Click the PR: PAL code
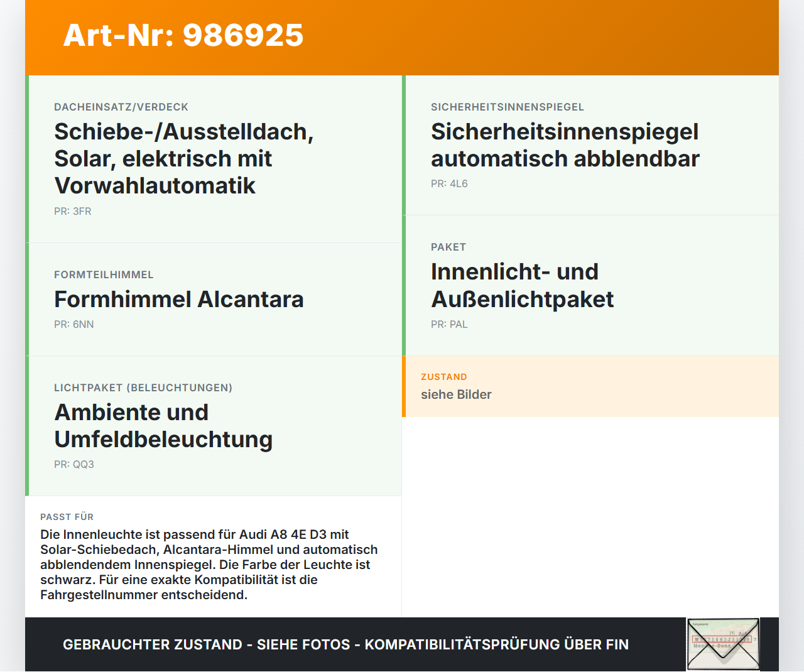The width and height of the screenshot is (804, 672). pyautogui.click(x=449, y=324)
